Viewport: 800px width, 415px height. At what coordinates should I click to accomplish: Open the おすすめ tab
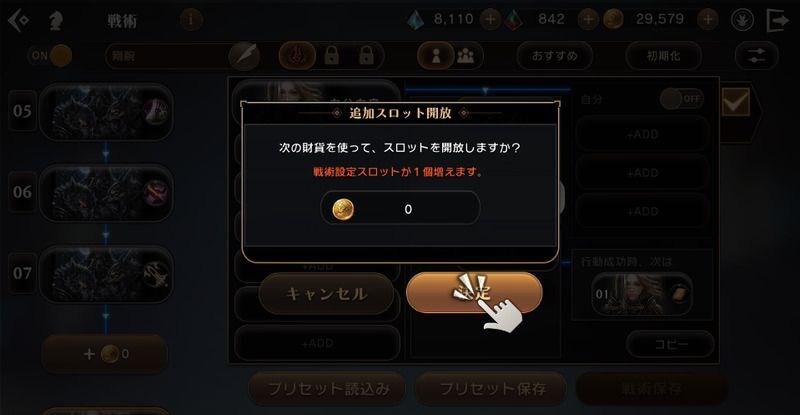tap(555, 56)
